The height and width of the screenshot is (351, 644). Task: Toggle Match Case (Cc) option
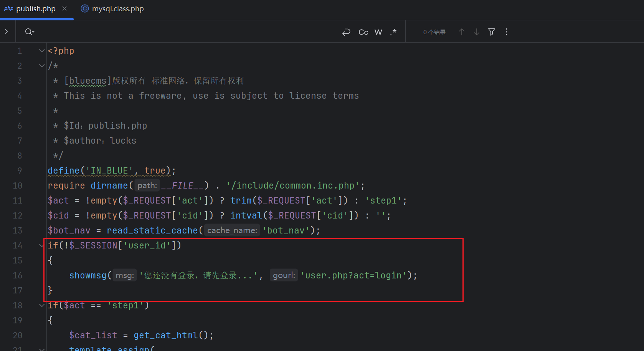click(x=363, y=32)
